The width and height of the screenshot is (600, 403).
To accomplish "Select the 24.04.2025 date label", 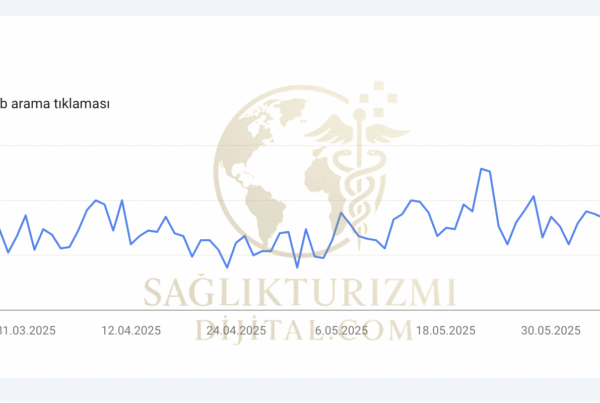I will (235, 331).
